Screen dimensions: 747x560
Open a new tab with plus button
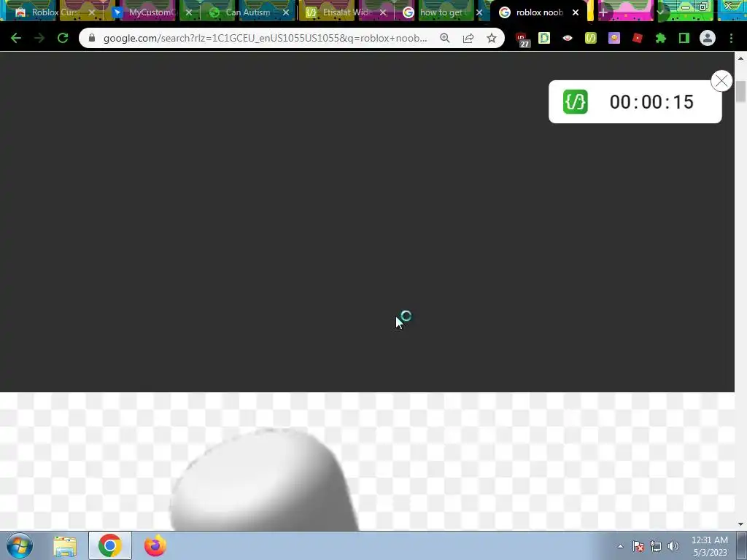point(603,12)
